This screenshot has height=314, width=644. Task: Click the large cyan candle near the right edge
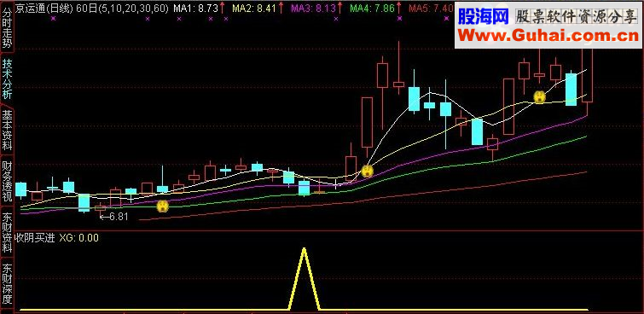pos(571,90)
